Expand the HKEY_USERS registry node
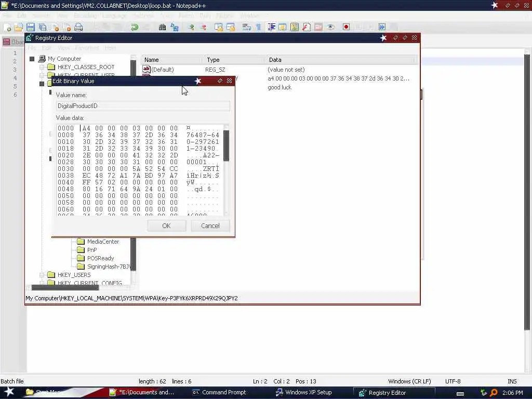The image size is (532, 399). [x=42, y=275]
